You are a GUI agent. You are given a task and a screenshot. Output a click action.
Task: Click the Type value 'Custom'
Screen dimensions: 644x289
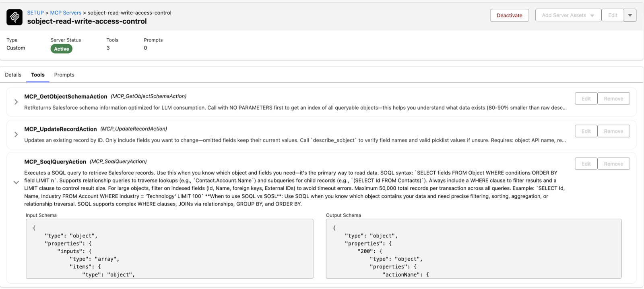coord(16,48)
